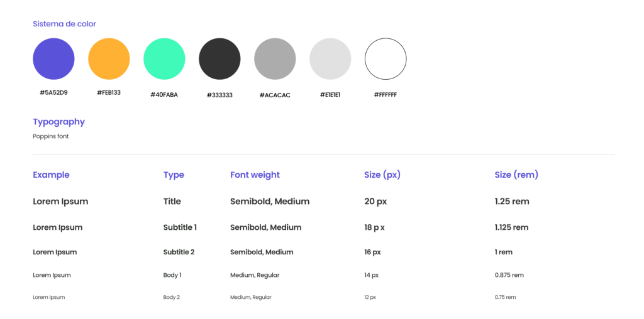The width and height of the screenshot is (644, 319).
Task: Pick the mint green #40FABA swatch
Action: (x=164, y=58)
